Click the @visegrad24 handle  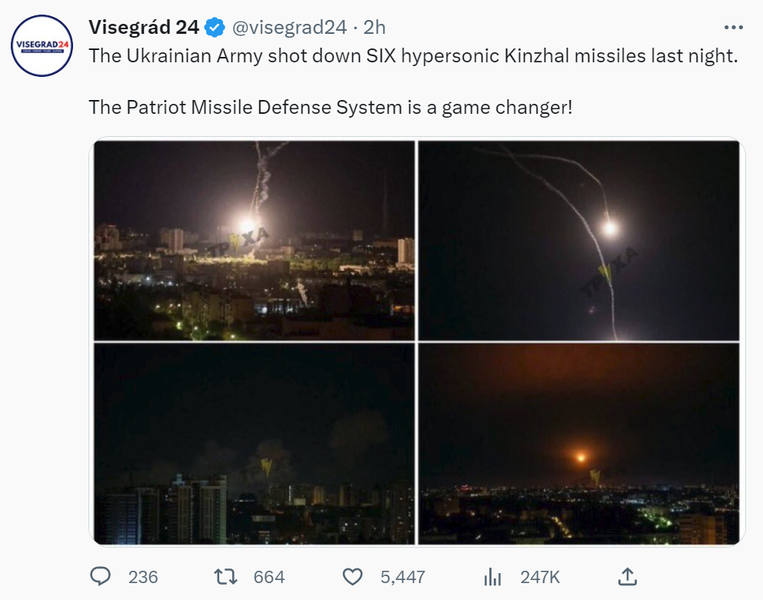[289, 28]
